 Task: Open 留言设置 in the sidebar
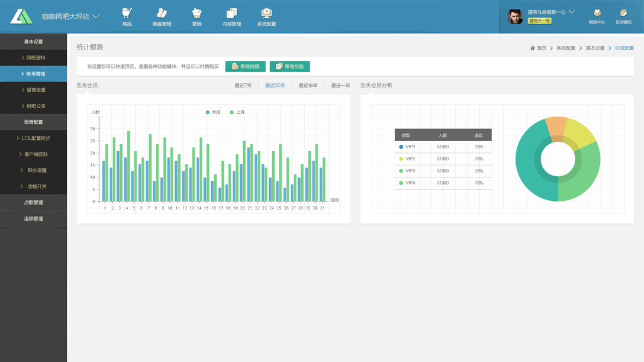33,90
